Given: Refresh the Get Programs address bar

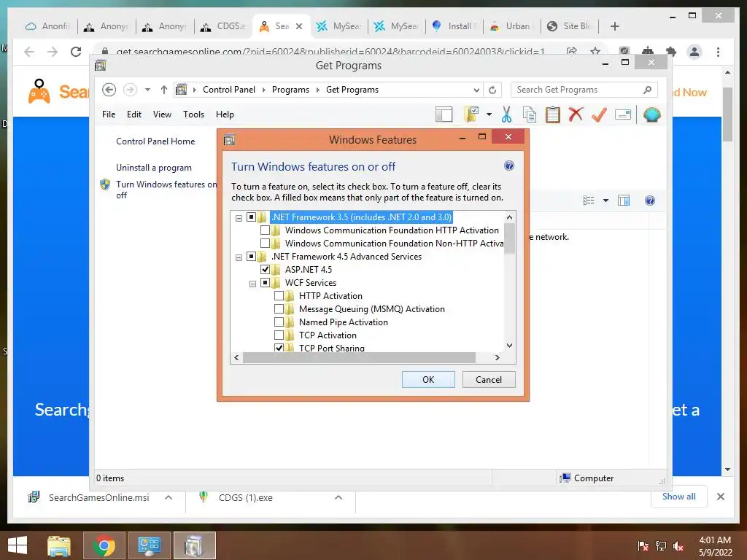Looking at the screenshot, I should point(492,90).
